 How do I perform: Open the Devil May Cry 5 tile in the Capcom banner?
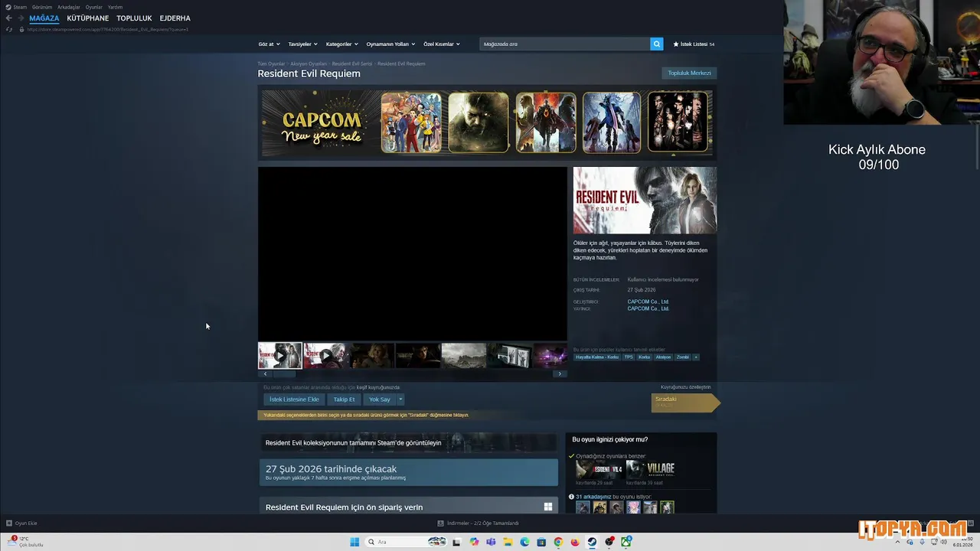pos(611,122)
